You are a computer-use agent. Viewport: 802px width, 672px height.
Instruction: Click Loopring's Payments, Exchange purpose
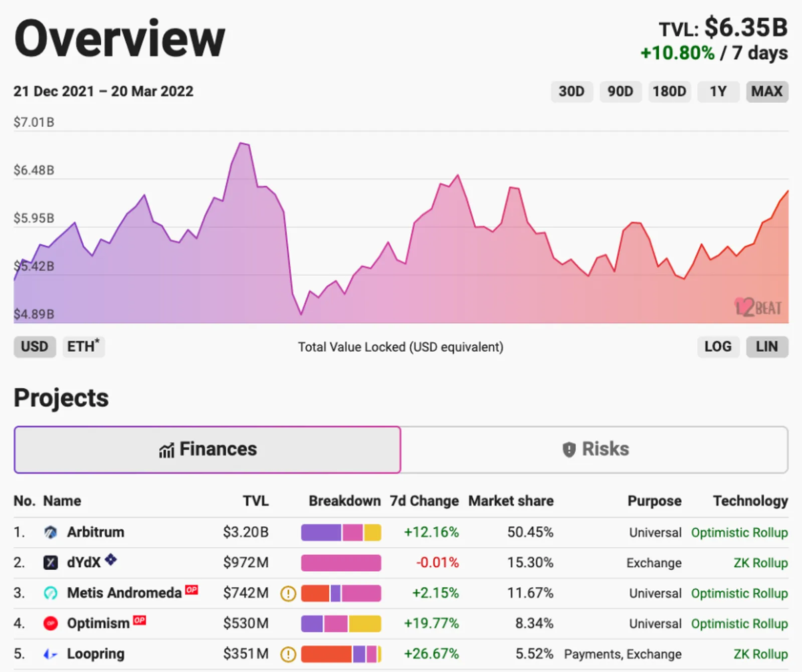[623, 654]
